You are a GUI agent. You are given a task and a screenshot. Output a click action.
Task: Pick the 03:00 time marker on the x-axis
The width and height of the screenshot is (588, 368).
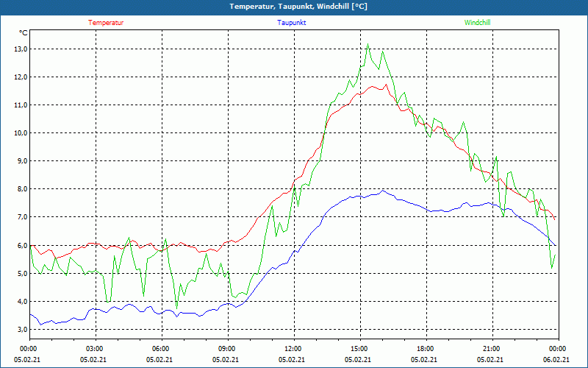(94, 349)
